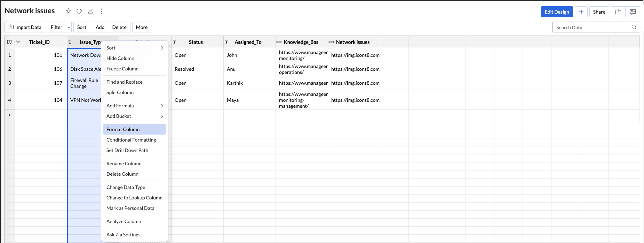
Task: Click the magnifier icon in Search Data
Action: pos(634,27)
